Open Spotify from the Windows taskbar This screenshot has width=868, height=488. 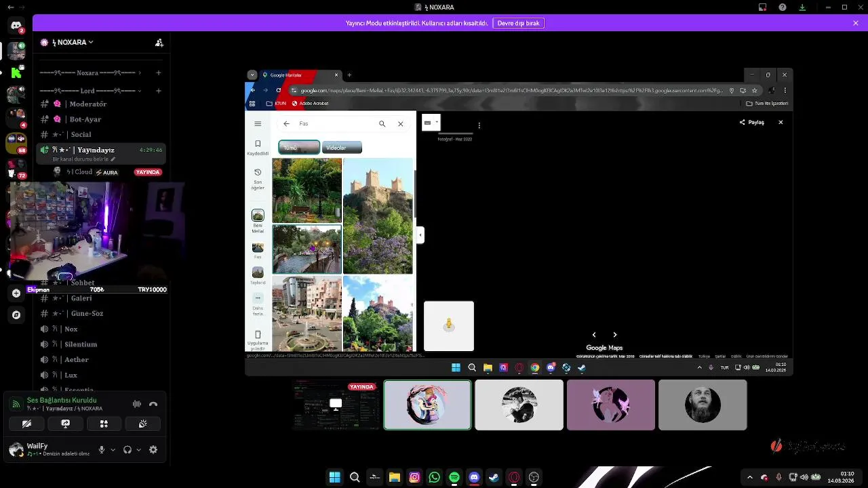pos(454,477)
